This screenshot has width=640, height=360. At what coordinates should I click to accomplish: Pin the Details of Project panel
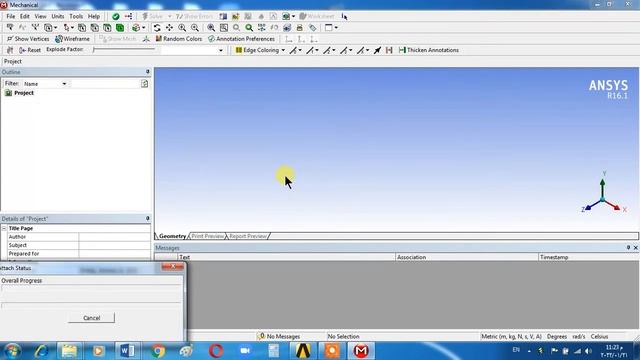148,219
